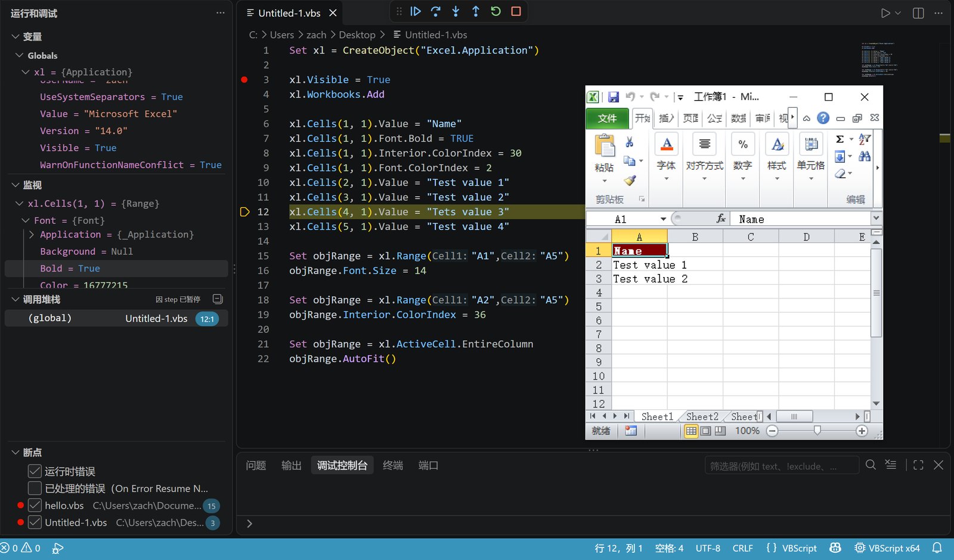Click the Excel zoom slider handle

817,431
